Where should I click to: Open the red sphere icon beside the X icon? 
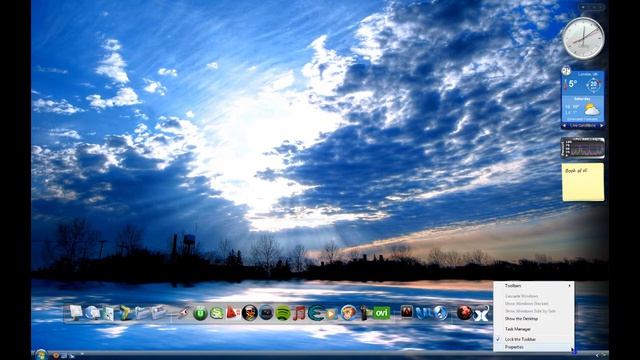pos(464,313)
